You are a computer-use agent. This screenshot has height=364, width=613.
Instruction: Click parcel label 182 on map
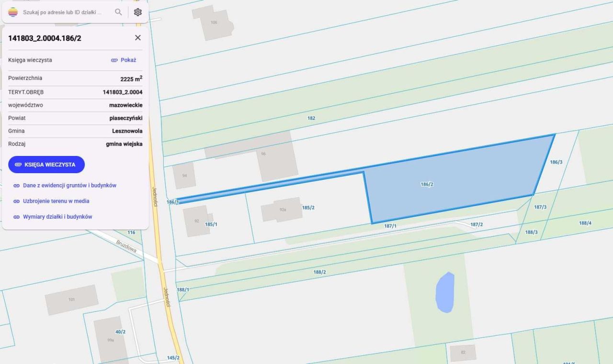click(x=311, y=118)
